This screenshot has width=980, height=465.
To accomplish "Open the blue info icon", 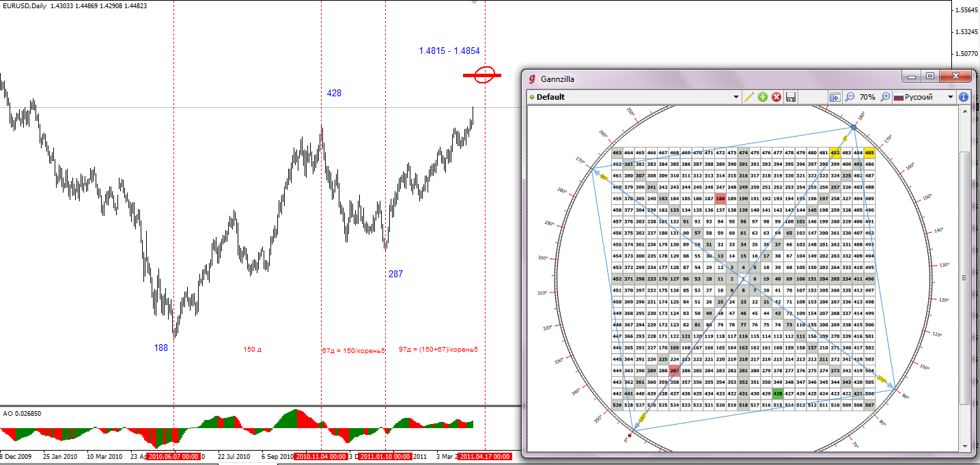I will tap(964, 97).
